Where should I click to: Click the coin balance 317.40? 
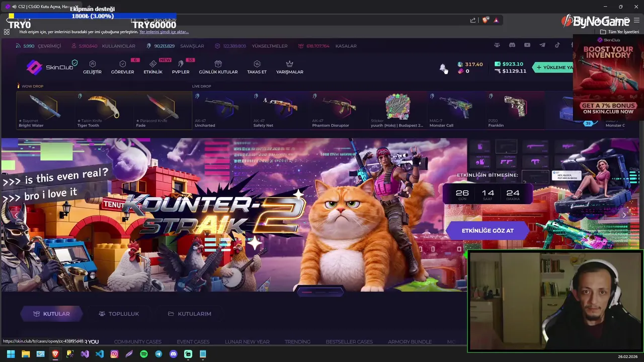470,64
